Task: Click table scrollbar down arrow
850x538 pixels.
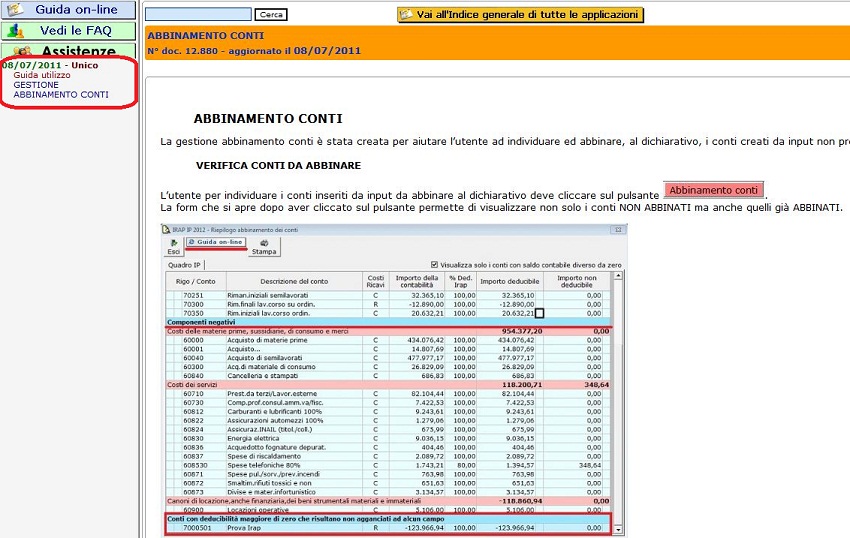Action: point(617,530)
